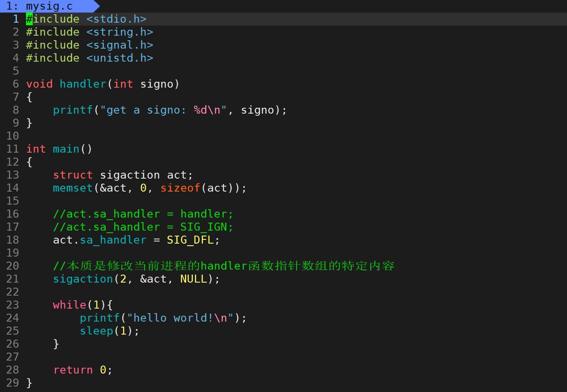567x392 pixels.
Task: Click '<unistd.h>' on line 4
Action: pos(120,58)
